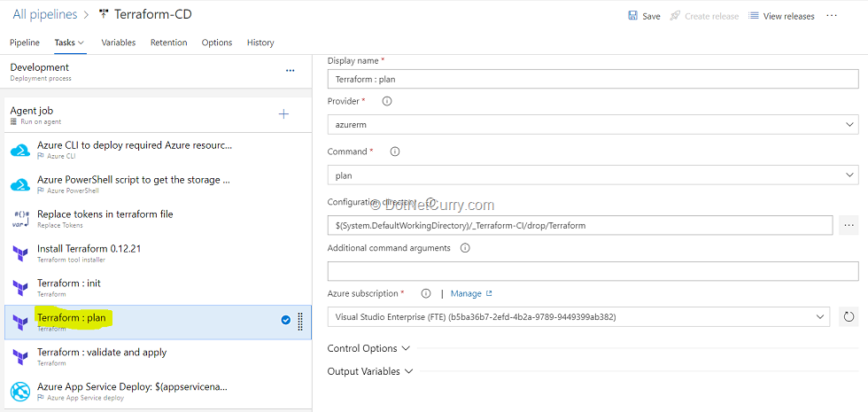The image size is (868, 412).
Task: Click the Azure PowerShell task cloud icon
Action: click(x=19, y=184)
